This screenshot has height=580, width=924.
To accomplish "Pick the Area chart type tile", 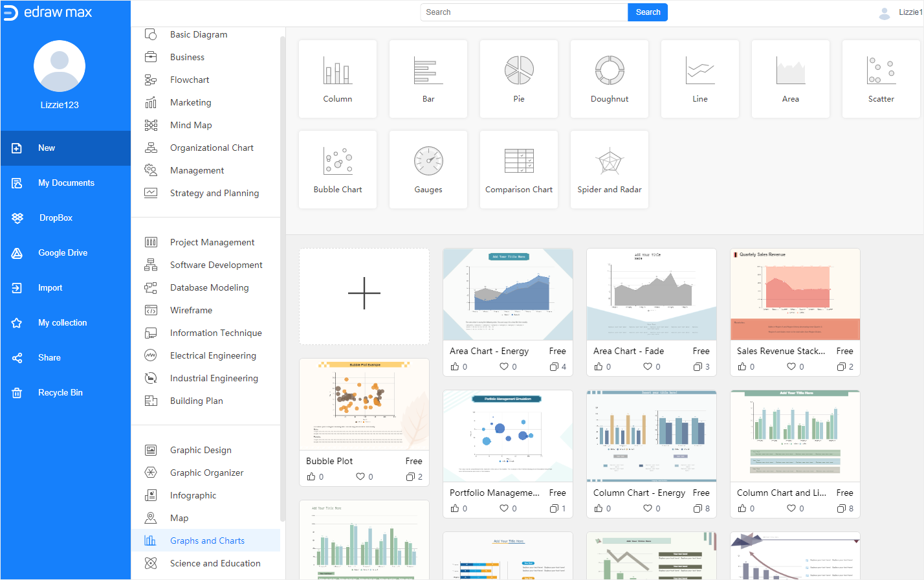I will point(791,79).
